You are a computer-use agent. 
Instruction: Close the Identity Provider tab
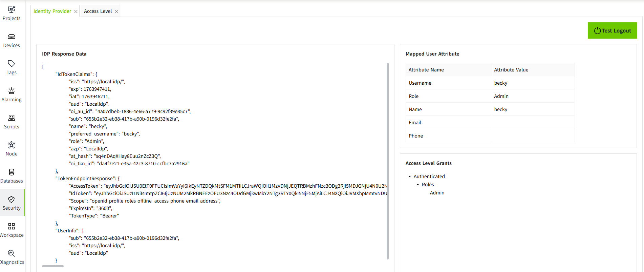coord(76,12)
